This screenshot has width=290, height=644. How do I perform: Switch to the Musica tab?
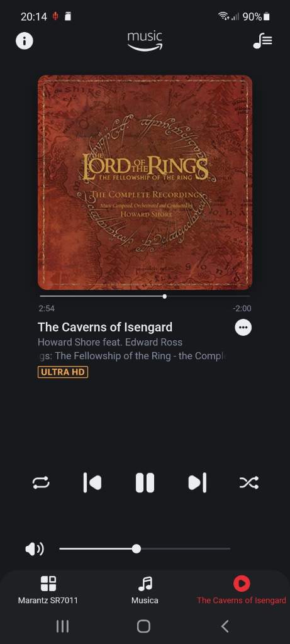tap(145, 590)
